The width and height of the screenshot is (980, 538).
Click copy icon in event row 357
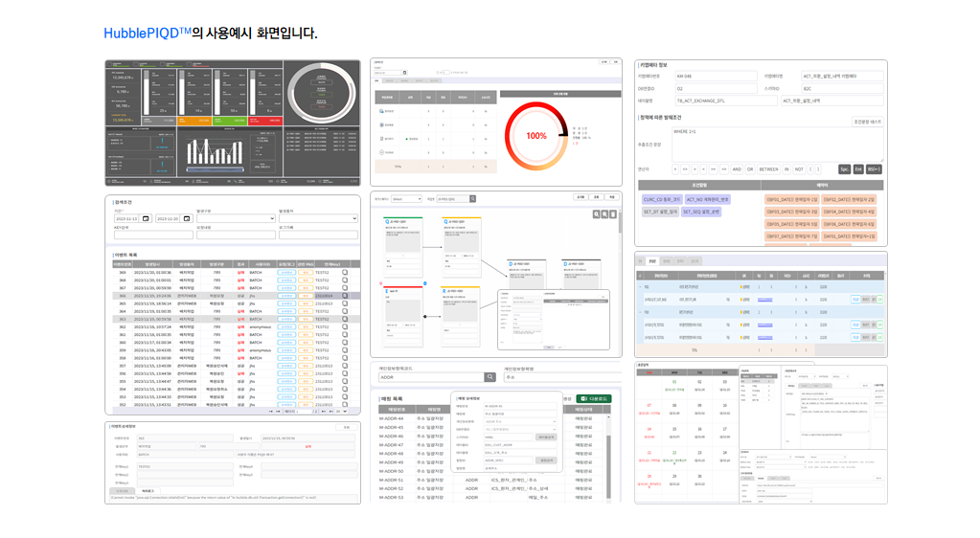(345, 366)
